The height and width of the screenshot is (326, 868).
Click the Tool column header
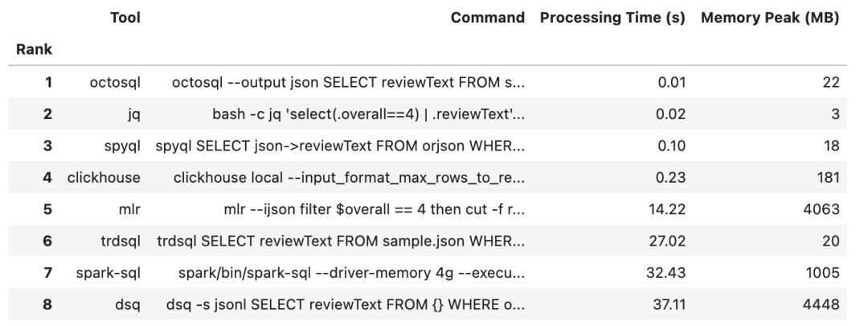point(125,17)
